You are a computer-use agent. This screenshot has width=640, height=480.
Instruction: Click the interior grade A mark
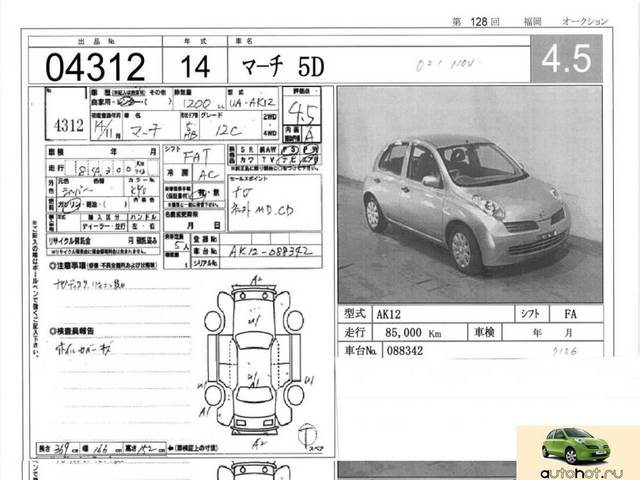310,134
